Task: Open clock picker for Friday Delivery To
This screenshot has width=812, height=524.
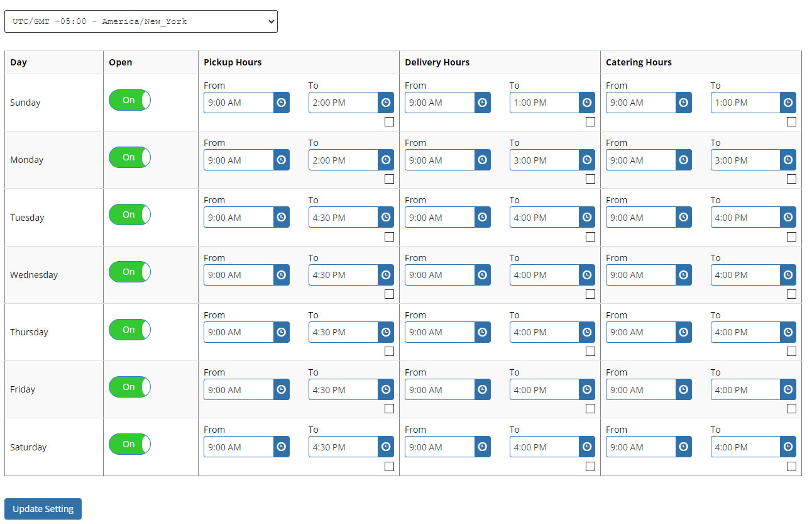Action: click(x=587, y=389)
